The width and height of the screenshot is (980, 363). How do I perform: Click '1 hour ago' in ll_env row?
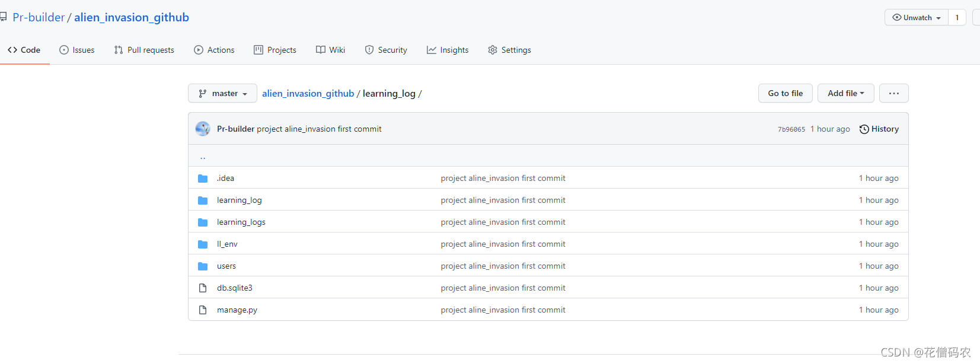pos(879,244)
